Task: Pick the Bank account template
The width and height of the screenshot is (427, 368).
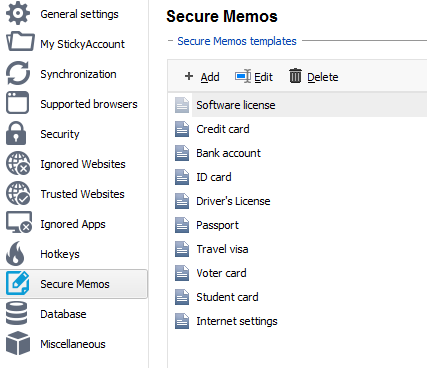Action: pyautogui.click(x=228, y=153)
